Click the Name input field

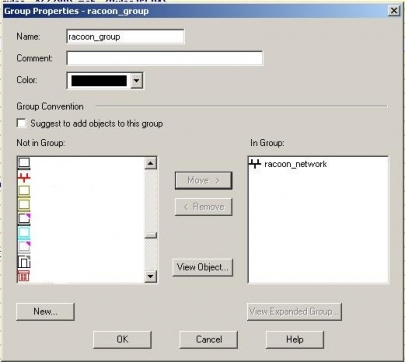coord(125,37)
